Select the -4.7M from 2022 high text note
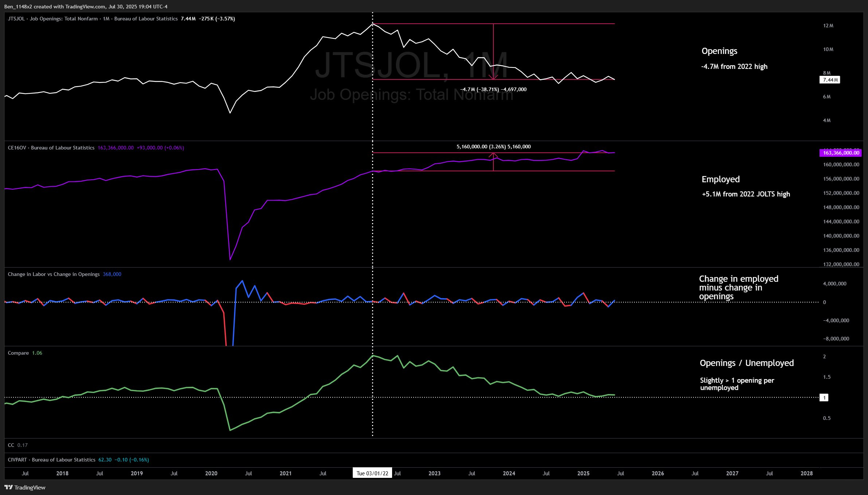Screen dimensions: 868x495 coord(734,67)
